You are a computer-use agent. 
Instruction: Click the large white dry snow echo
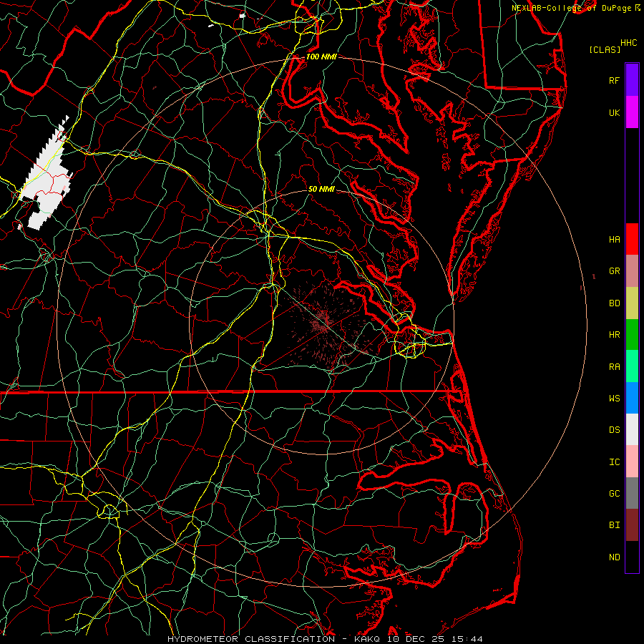47,177
